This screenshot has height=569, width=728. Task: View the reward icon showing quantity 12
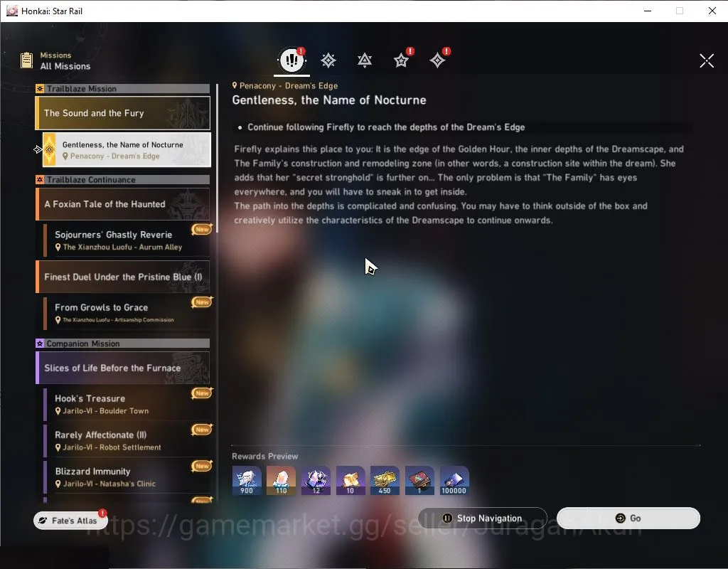(x=316, y=480)
